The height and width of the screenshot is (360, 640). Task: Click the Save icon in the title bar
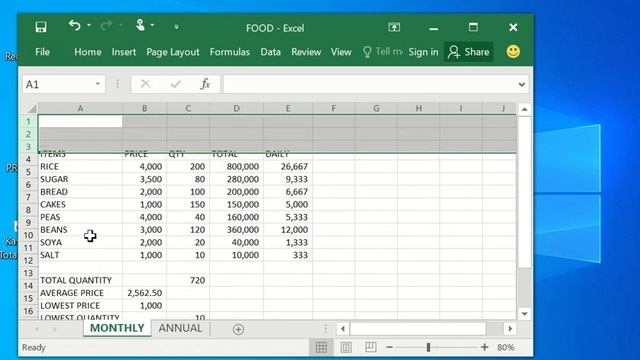coord(41,27)
